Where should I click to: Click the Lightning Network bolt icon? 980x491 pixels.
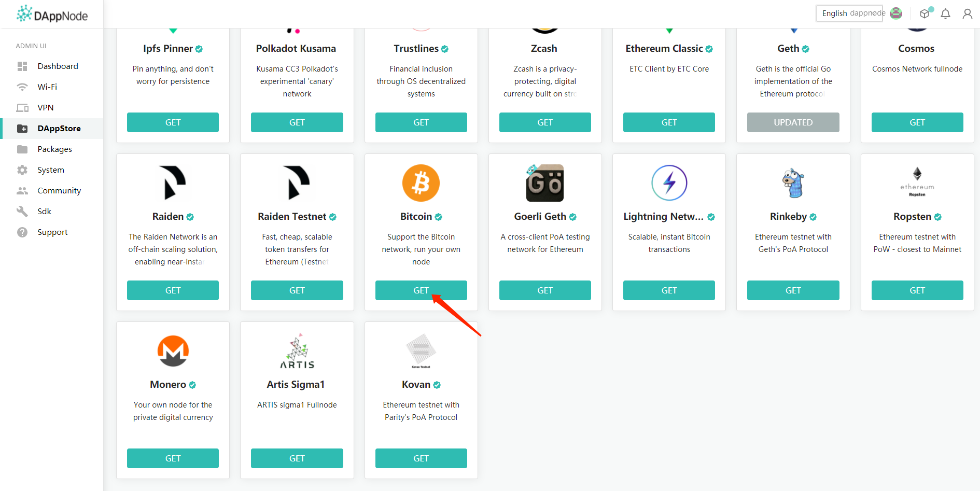(669, 183)
